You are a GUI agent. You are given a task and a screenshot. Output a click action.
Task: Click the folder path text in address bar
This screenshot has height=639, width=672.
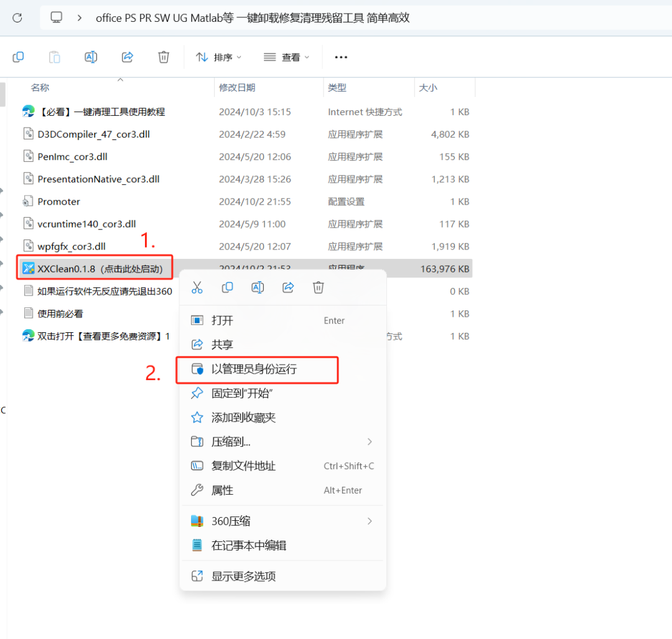pos(253,18)
